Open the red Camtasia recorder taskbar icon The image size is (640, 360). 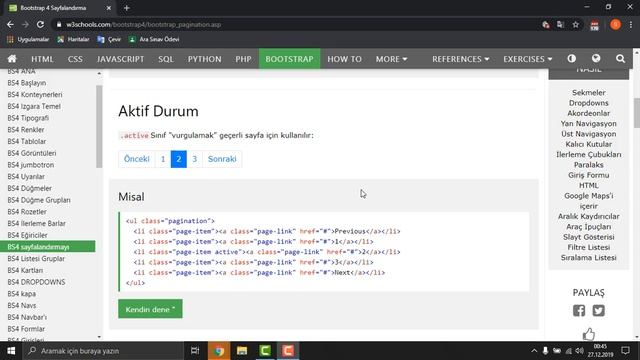288,351
